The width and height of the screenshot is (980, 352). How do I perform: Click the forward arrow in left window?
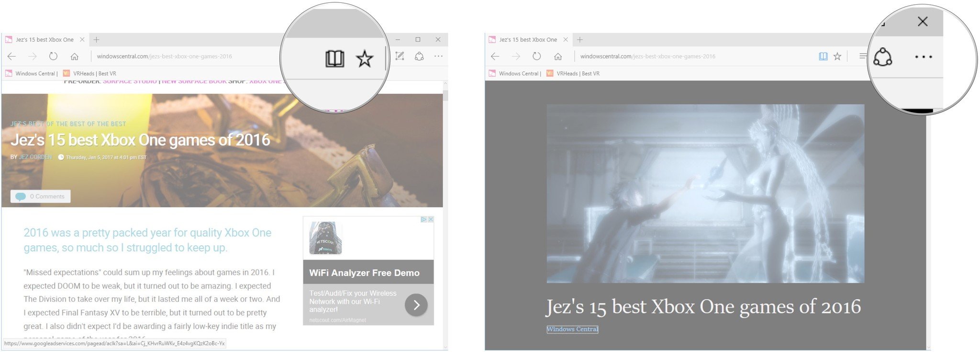click(x=33, y=57)
